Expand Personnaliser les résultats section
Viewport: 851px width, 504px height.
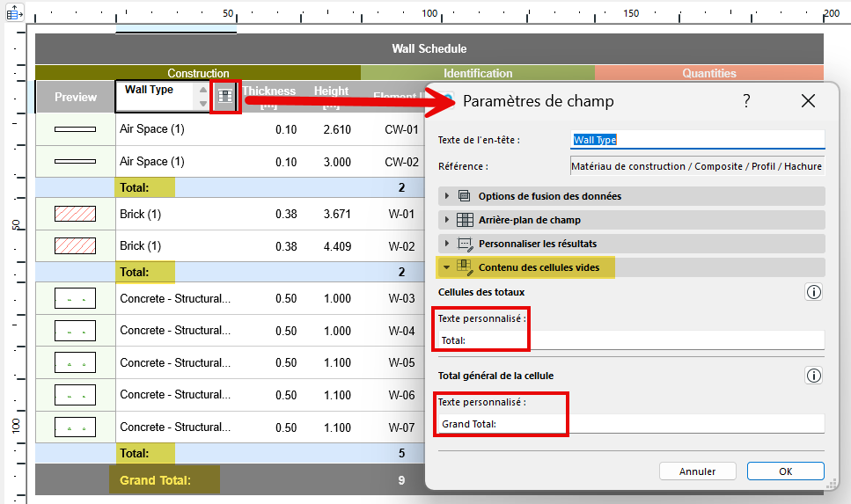447,244
